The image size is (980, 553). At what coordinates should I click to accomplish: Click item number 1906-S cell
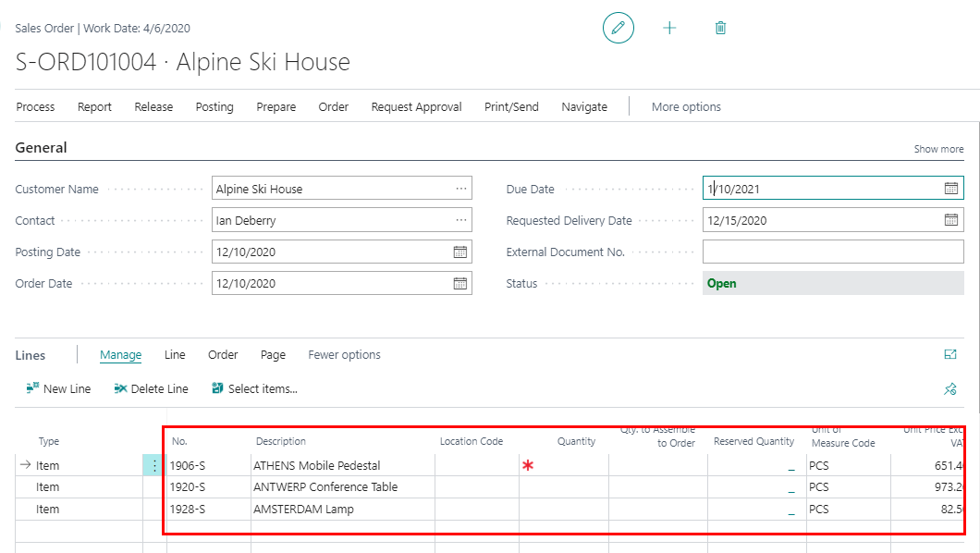[209, 465]
